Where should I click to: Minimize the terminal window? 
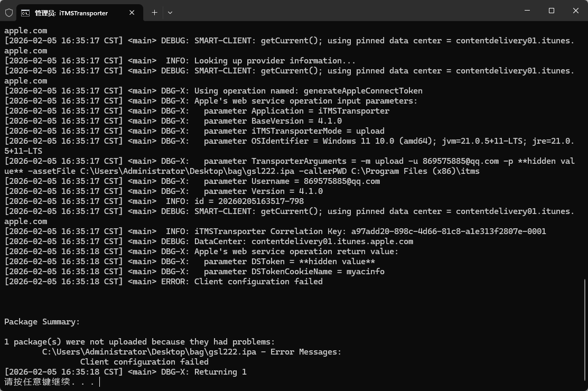[527, 11]
